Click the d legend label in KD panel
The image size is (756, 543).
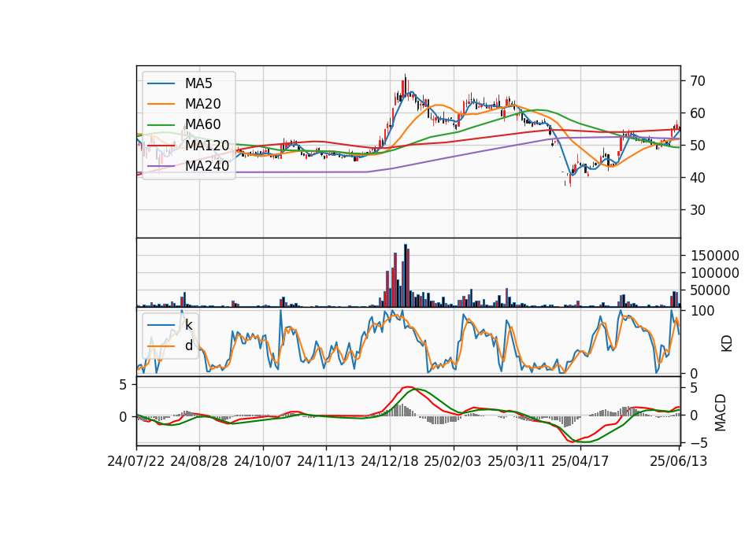(188, 345)
